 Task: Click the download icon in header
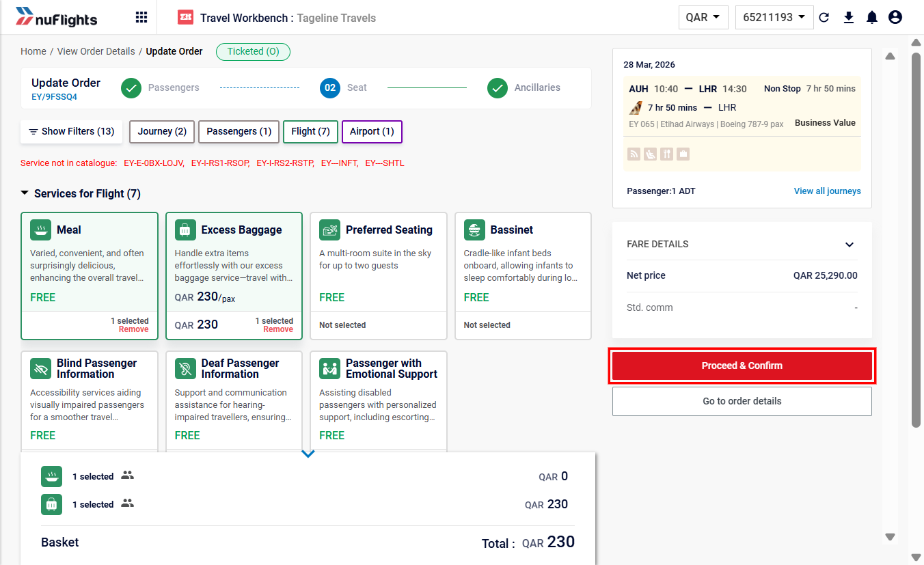pyautogui.click(x=849, y=18)
